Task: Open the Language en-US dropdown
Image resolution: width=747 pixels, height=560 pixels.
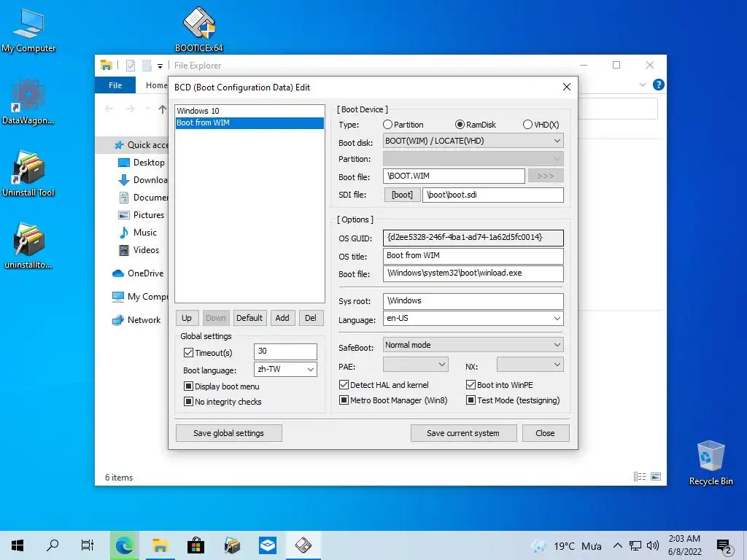Action: click(473, 319)
